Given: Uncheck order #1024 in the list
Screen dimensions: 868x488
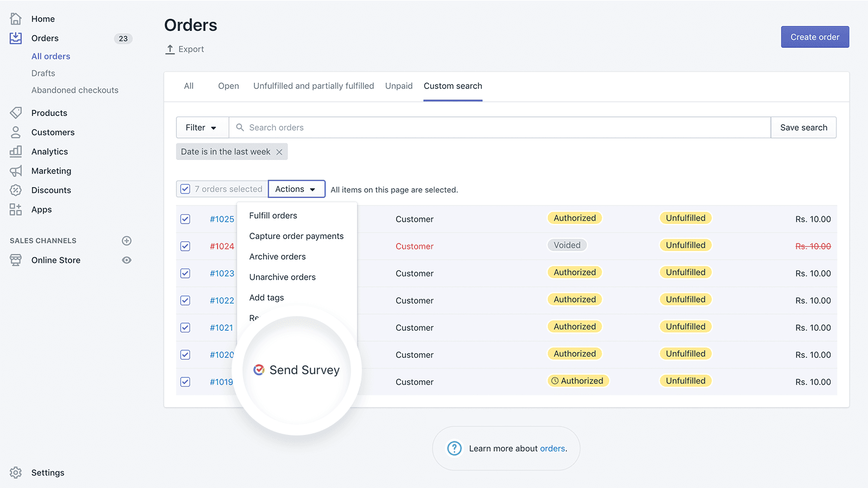Looking at the screenshot, I should coord(185,246).
